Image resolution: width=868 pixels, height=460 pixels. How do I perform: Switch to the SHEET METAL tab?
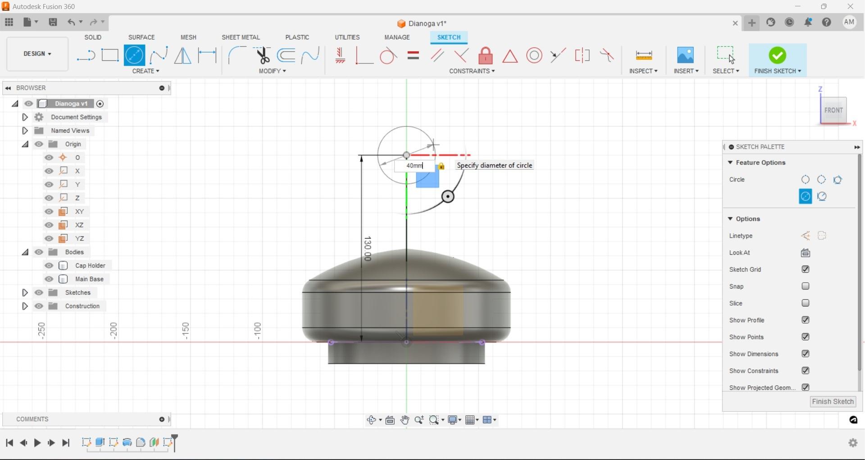click(x=241, y=37)
